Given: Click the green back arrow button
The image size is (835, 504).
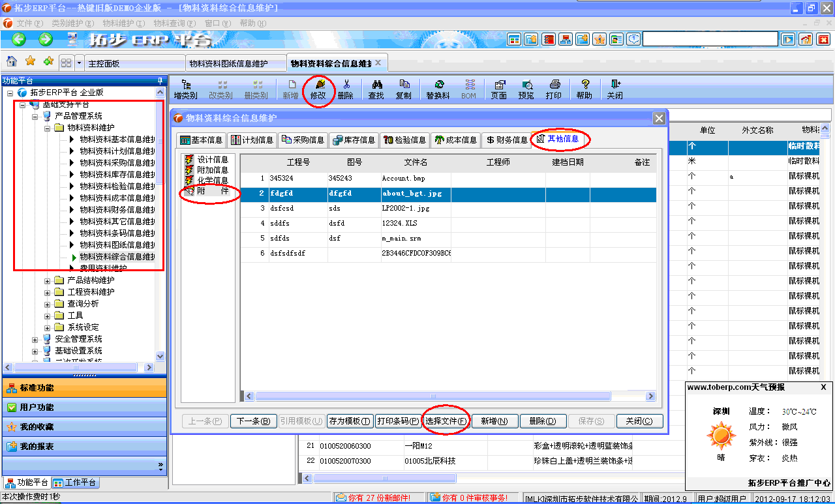Looking at the screenshot, I should pos(18,40).
